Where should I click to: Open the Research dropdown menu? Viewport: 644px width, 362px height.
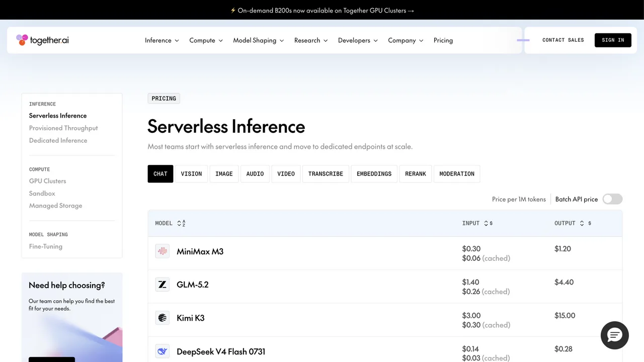tap(311, 40)
